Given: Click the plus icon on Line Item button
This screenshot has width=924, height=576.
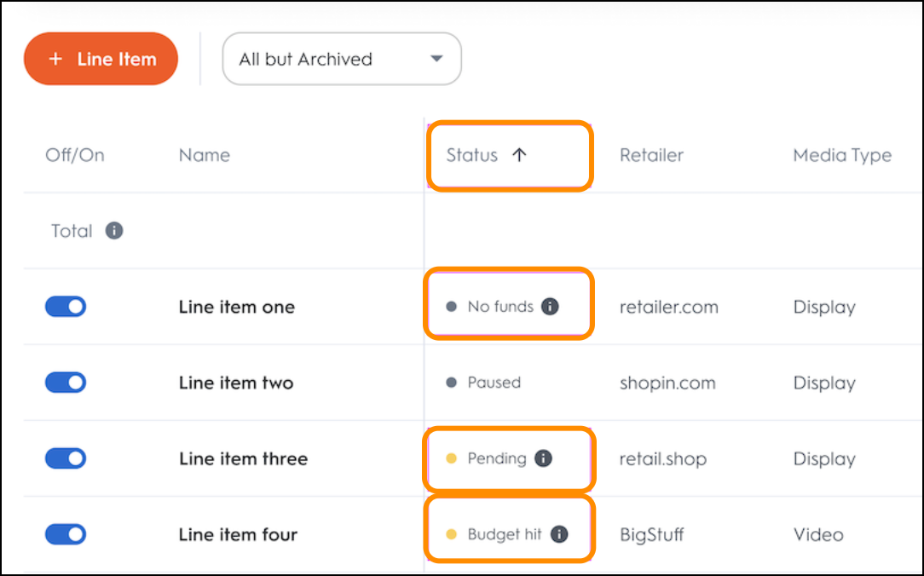Looking at the screenshot, I should pyautogui.click(x=56, y=60).
